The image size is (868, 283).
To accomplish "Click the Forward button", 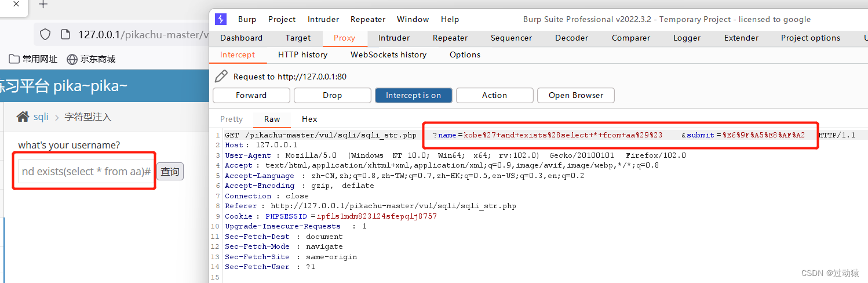I will click(251, 95).
